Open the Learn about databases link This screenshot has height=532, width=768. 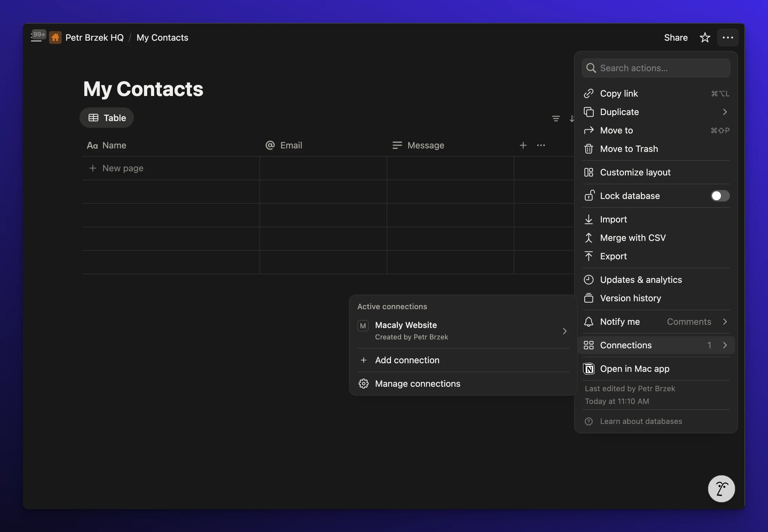pyautogui.click(x=641, y=421)
